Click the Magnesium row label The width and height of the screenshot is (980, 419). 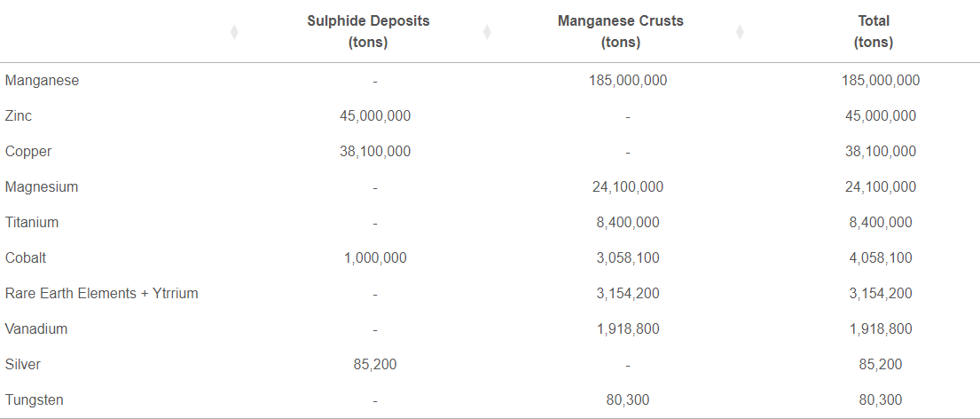tap(42, 187)
